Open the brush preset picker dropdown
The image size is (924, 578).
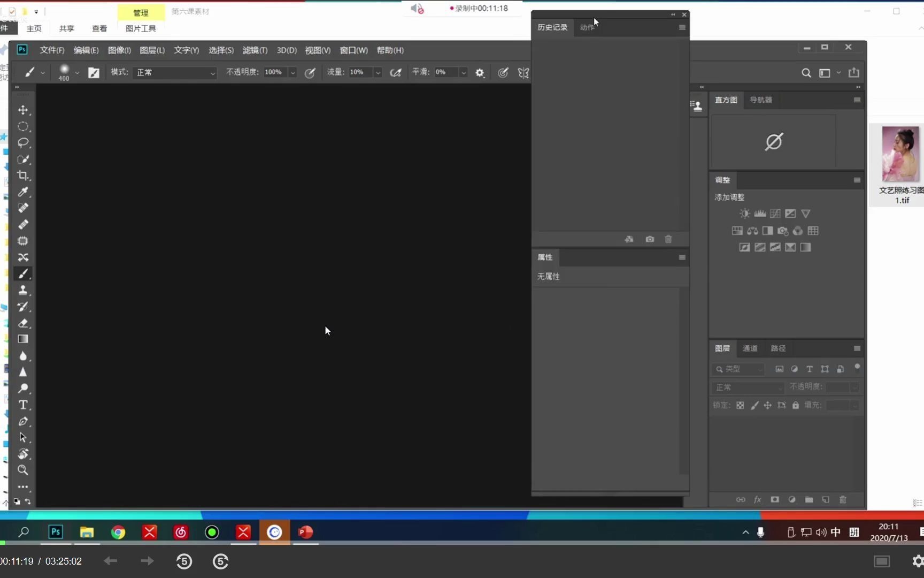[x=78, y=73]
